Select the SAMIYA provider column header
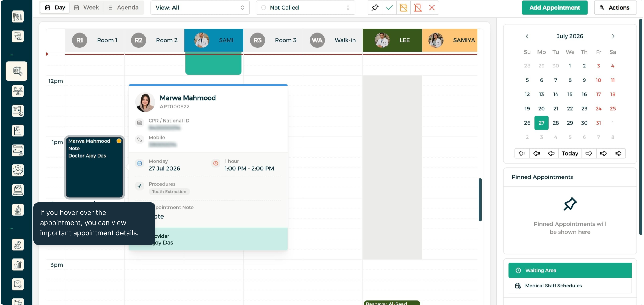This screenshot has height=305, width=644. (x=450, y=40)
